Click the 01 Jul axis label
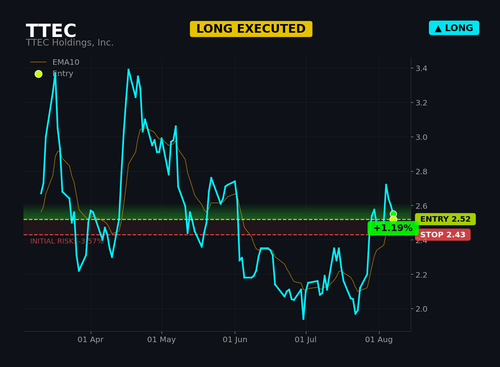The width and height of the screenshot is (500, 367). (306, 340)
